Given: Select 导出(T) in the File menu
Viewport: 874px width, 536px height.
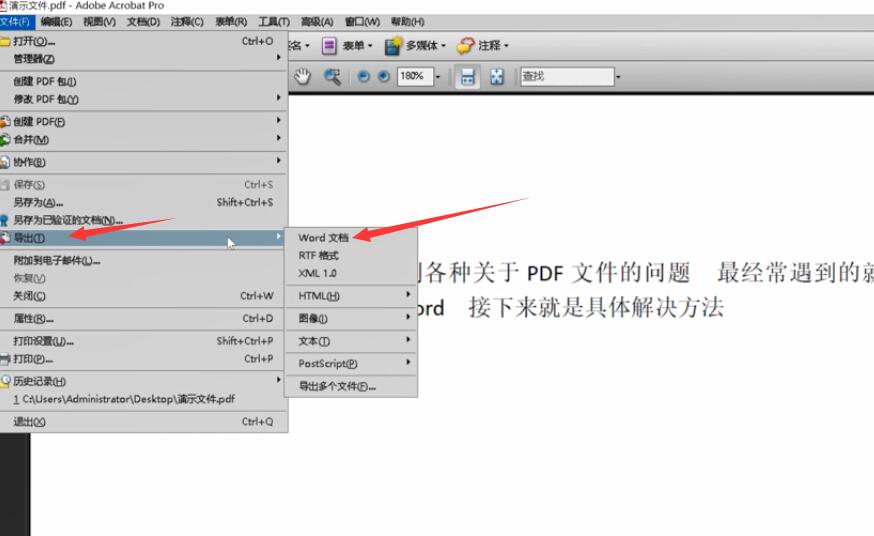Looking at the screenshot, I should tap(143, 238).
